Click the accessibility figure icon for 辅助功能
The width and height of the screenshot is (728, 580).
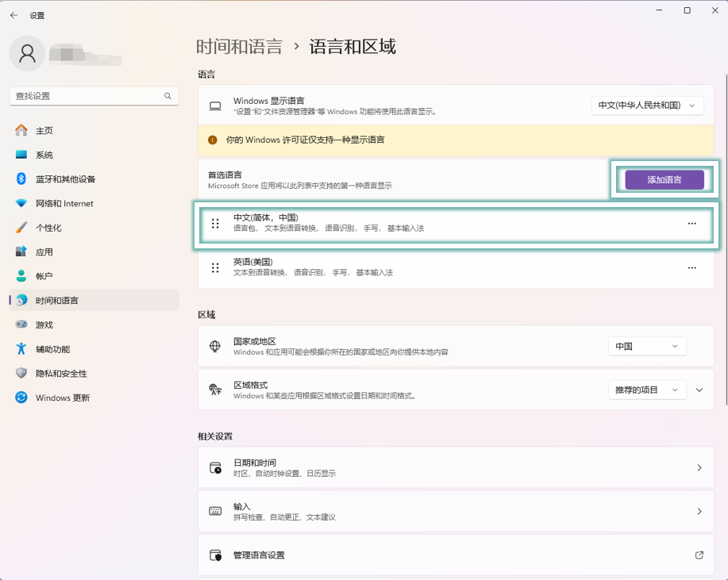pos(21,348)
